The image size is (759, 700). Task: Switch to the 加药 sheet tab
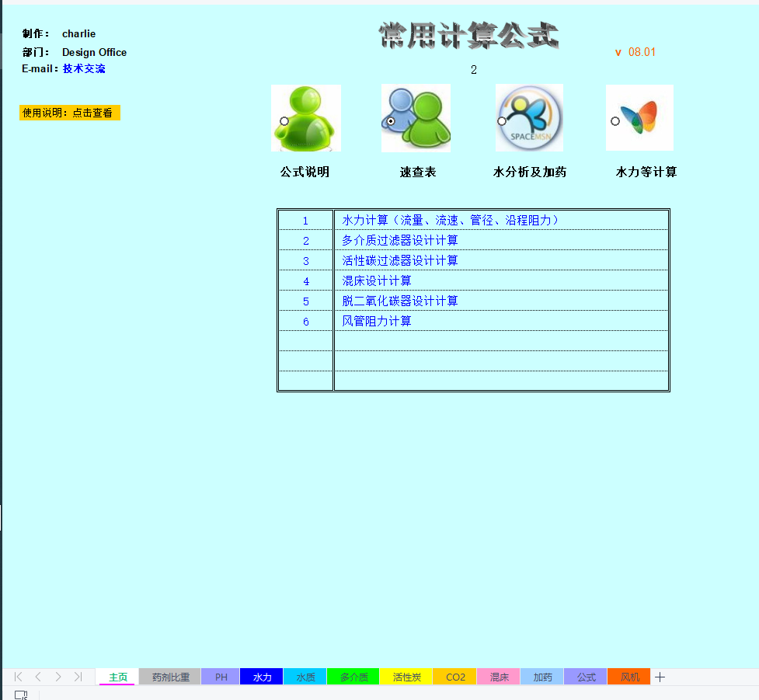[542, 677]
